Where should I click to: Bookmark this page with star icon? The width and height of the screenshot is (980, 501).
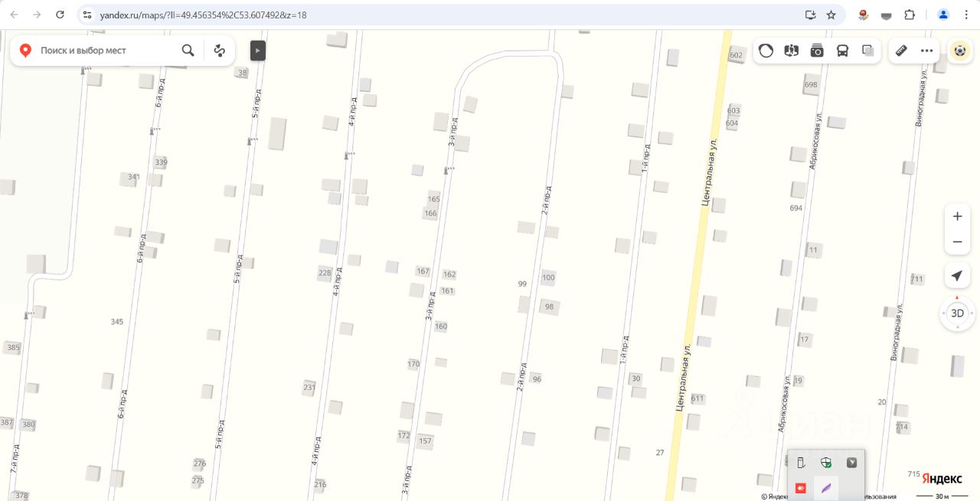click(831, 15)
